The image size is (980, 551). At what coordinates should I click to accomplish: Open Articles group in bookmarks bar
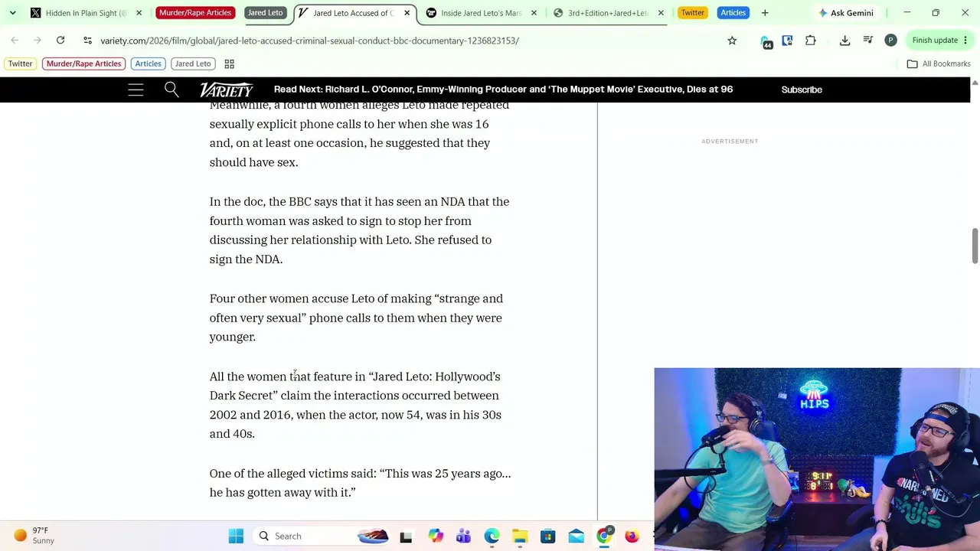[148, 64]
